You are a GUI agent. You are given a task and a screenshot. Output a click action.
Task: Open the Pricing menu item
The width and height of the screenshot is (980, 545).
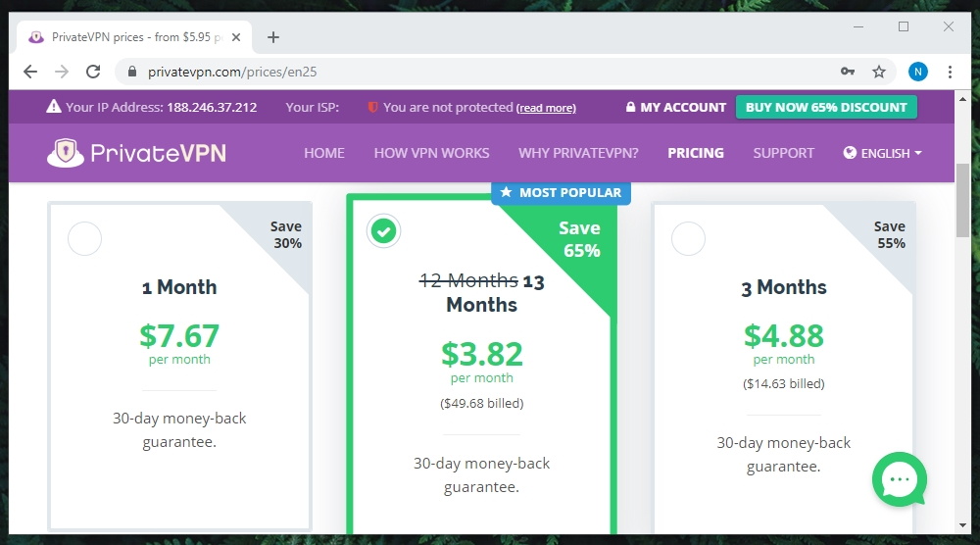(696, 153)
